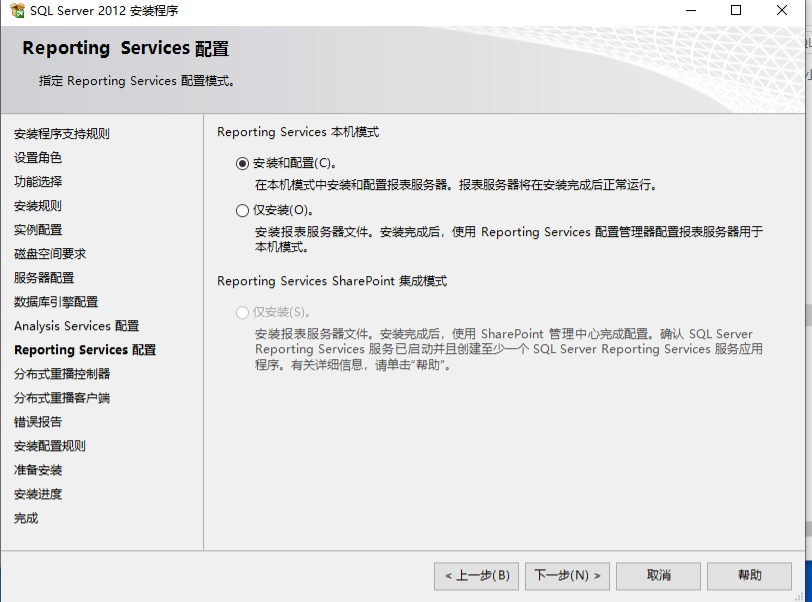Click the bold Reporting Services 配置 sidebar step
This screenshot has height=602, width=812.
click(85, 350)
